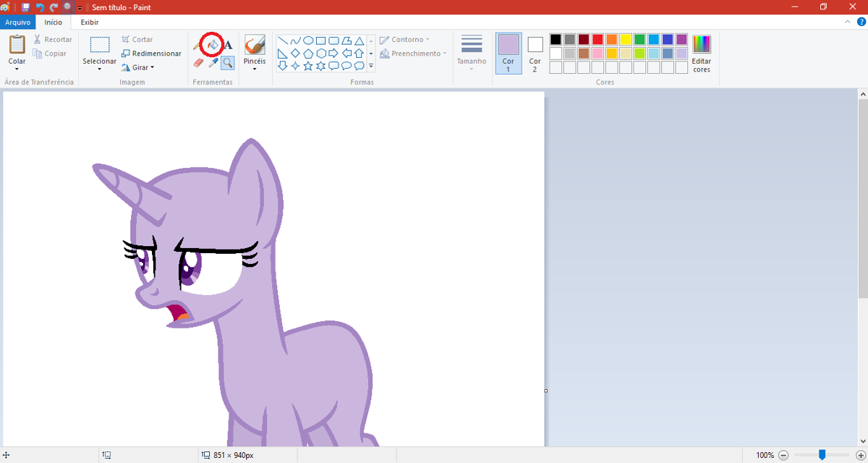Choose the five-pointed star shape
This screenshot has height=463, width=868.
coord(307,65)
